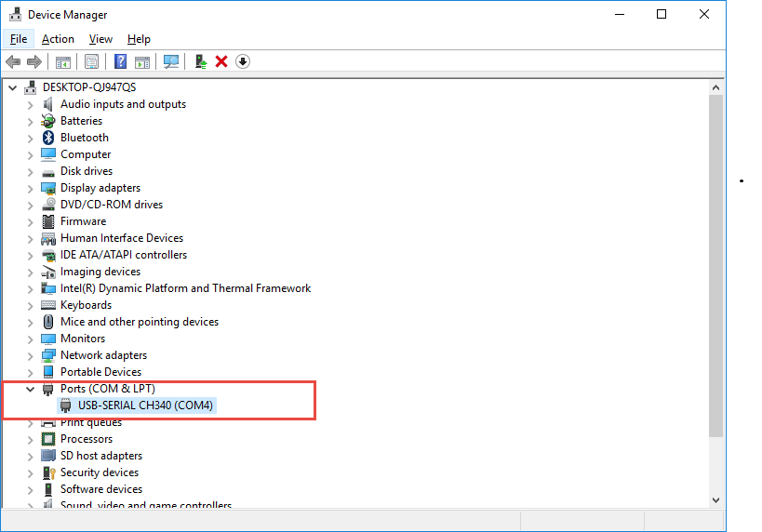Click the Back arrow toolbar icon
Image resolution: width=762 pixels, height=532 pixels.
pyautogui.click(x=13, y=61)
